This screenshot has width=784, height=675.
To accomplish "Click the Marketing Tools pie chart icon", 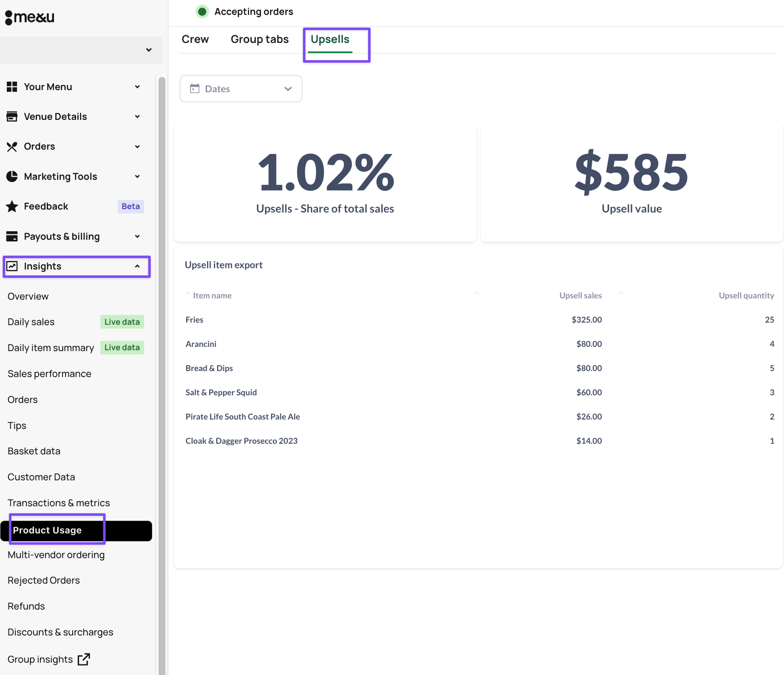I will click(12, 176).
